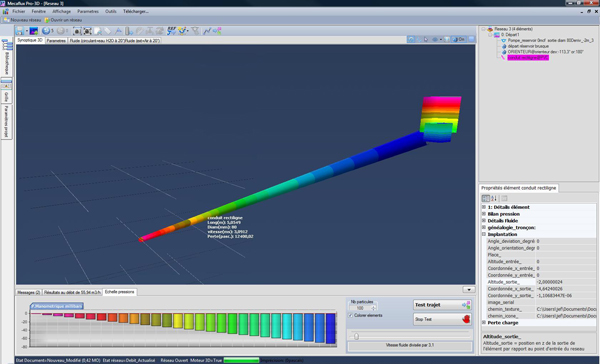Screen dimensions: 600x364
Task: Click the funnel filter toolbar icon
Action: pos(195,31)
